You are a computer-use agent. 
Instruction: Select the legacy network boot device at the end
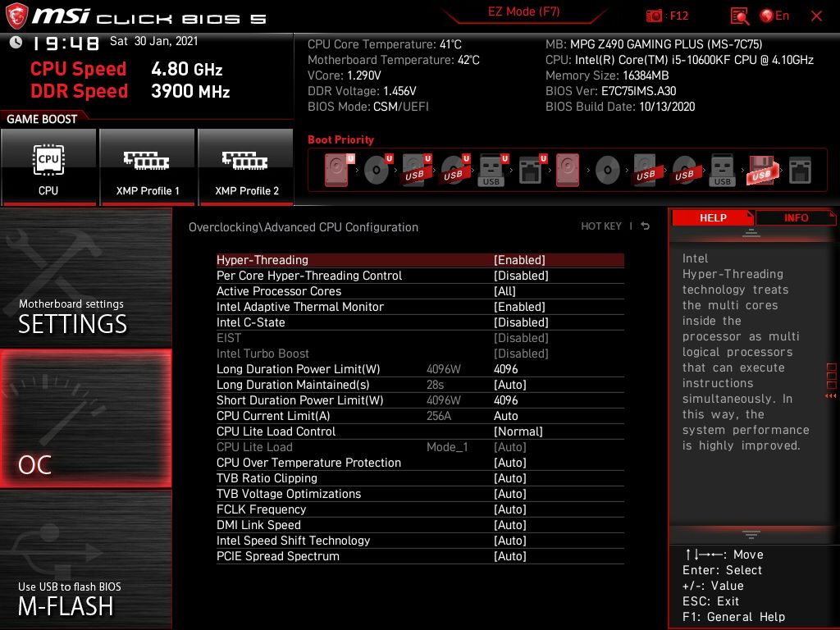(x=801, y=170)
